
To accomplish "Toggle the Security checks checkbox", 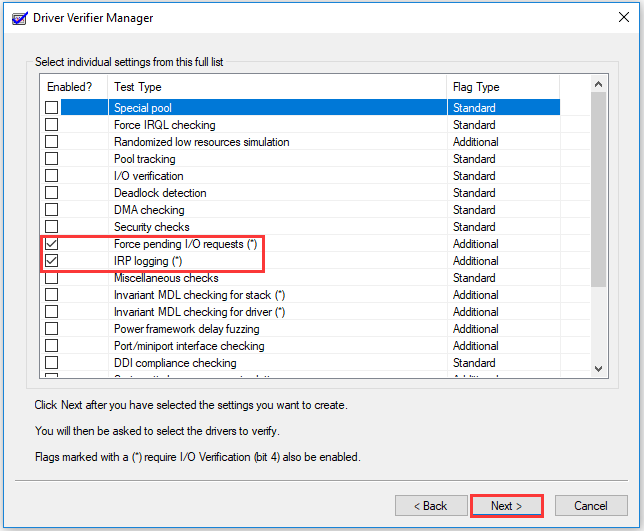I will tap(51, 227).
